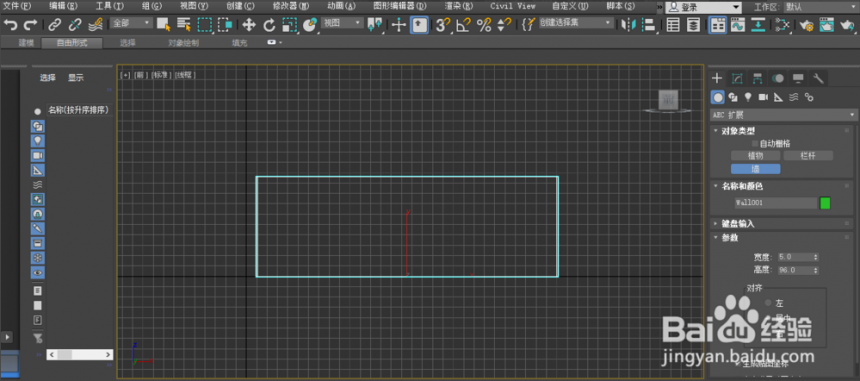Switch to the 自由形式 ribbon tab

click(72, 43)
